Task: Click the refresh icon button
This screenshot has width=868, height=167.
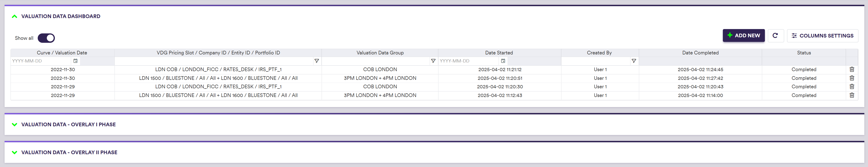Action: (x=775, y=35)
